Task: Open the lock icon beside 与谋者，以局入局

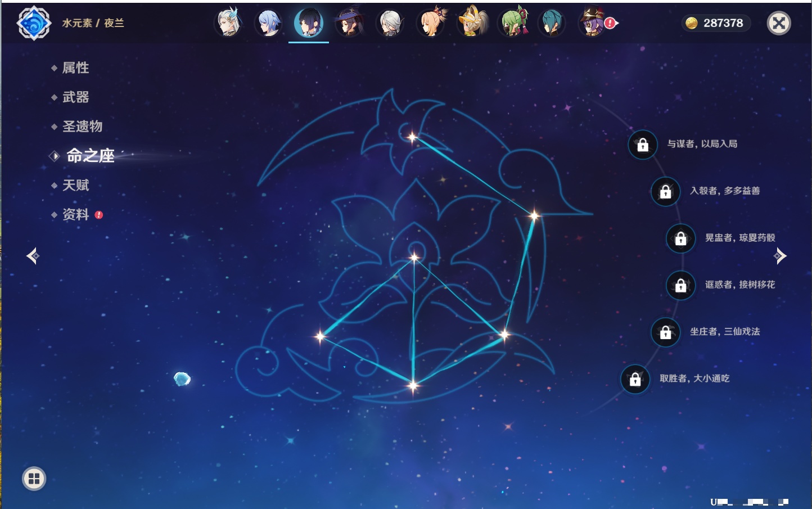Action: click(643, 145)
